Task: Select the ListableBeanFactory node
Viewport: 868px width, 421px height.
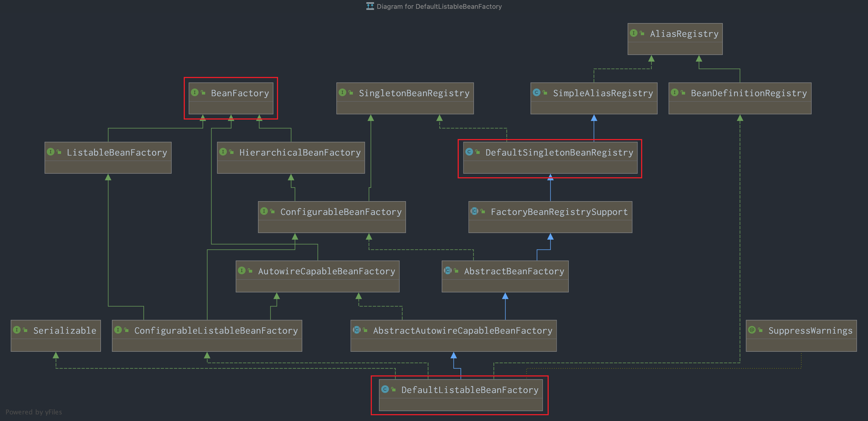Action: [x=117, y=153]
